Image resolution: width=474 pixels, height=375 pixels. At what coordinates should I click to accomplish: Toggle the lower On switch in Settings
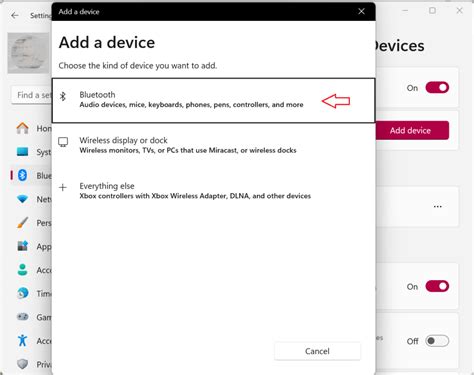click(437, 286)
